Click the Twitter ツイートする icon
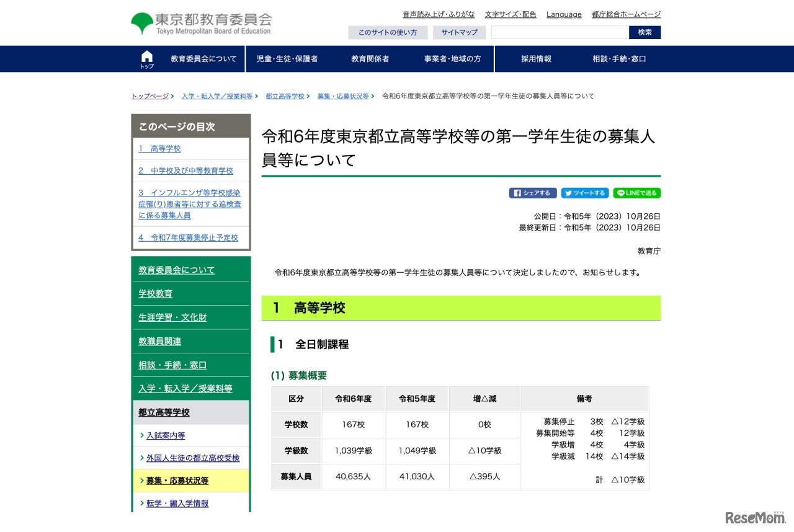 click(584, 193)
